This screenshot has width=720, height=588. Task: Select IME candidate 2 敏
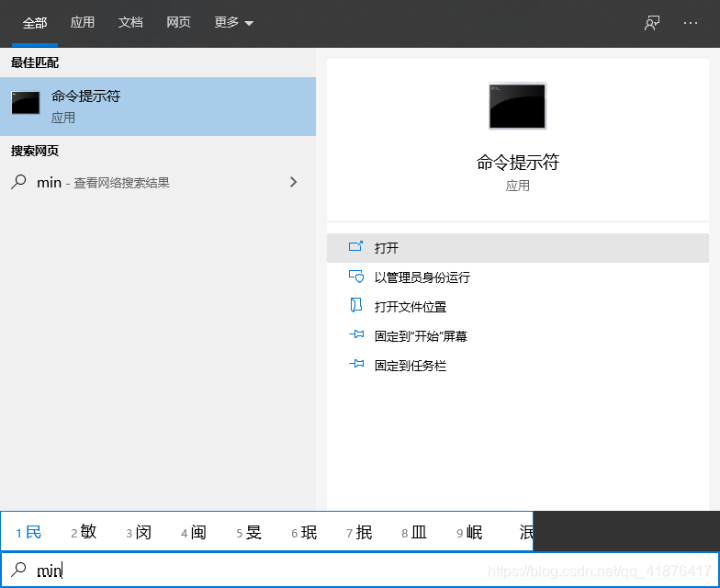(84, 533)
